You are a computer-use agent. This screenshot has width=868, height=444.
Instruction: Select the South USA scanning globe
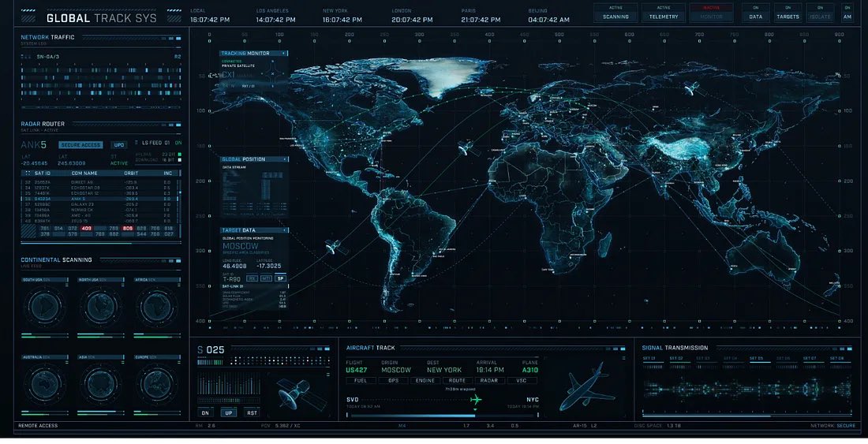pos(44,307)
